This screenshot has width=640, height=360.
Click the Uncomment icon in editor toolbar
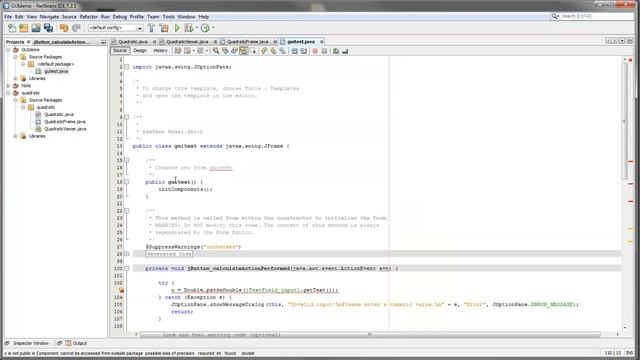345,51
